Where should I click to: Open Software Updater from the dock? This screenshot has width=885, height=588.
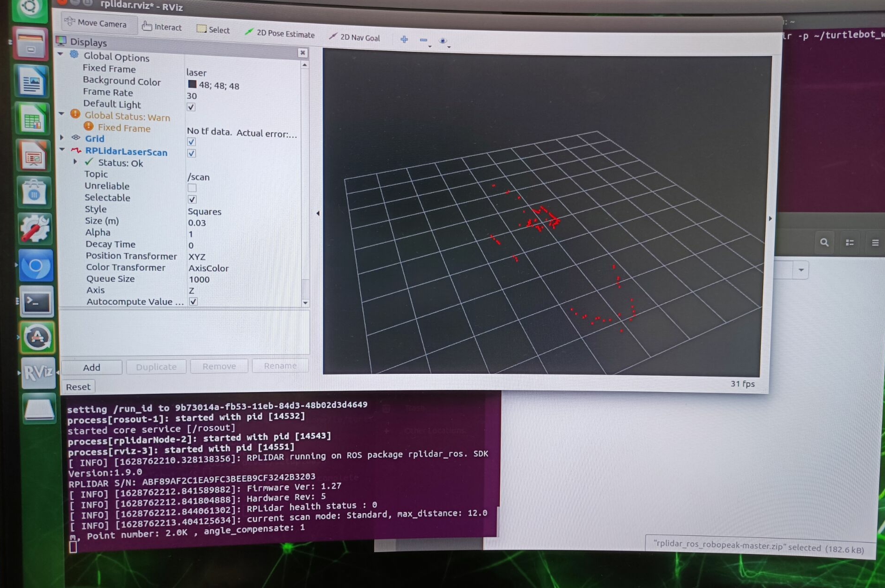38,337
